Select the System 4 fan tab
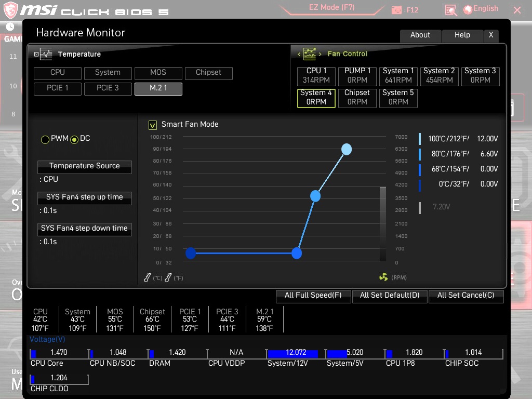This screenshot has height=399, width=532. [x=316, y=98]
